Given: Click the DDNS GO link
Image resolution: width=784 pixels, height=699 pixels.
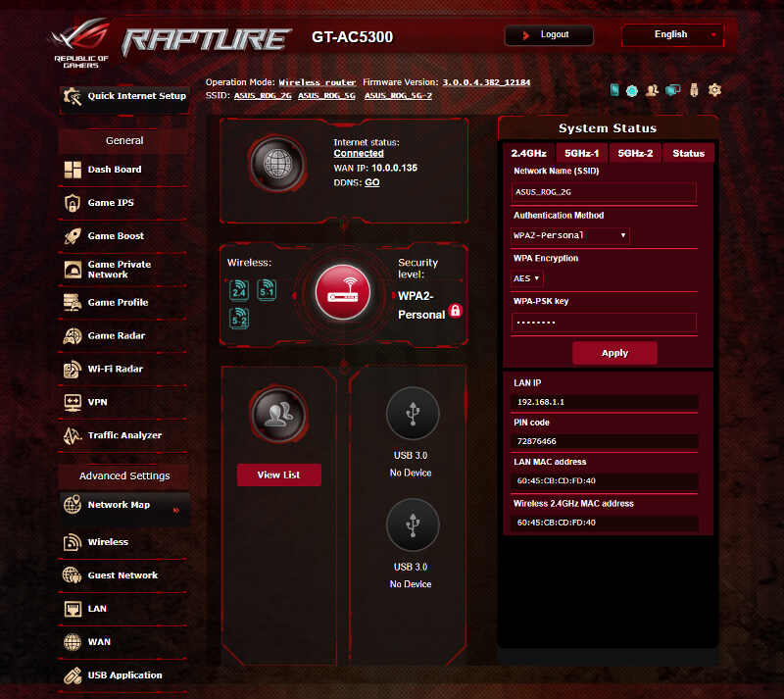Looking at the screenshot, I should tap(372, 182).
